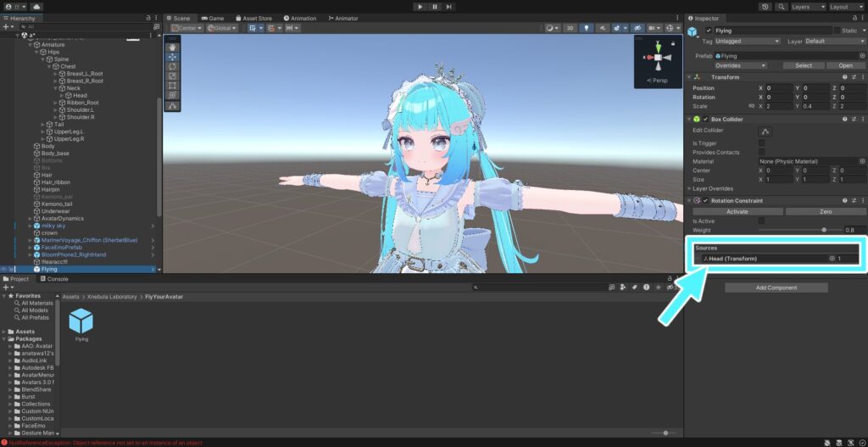Expand the Layer Overrides section
Screen dimensions: 868x447
pyautogui.click(x=689, y=188)
